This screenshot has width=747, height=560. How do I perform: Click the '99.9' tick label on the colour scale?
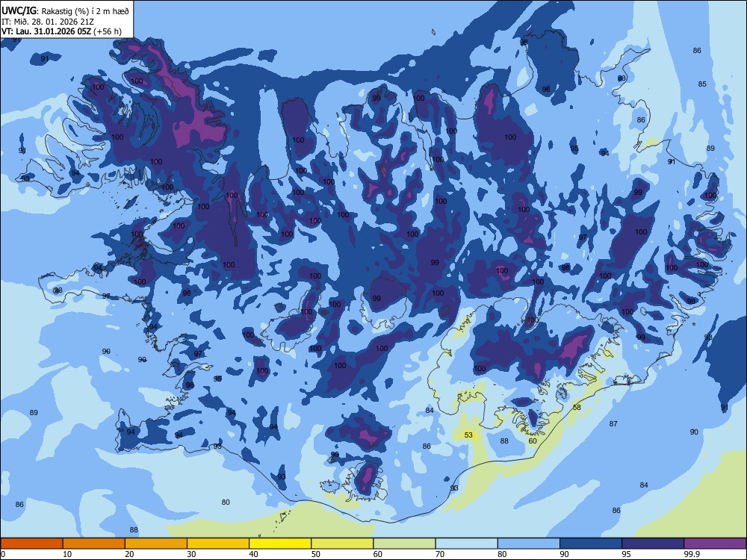click(x=692, y=554)
